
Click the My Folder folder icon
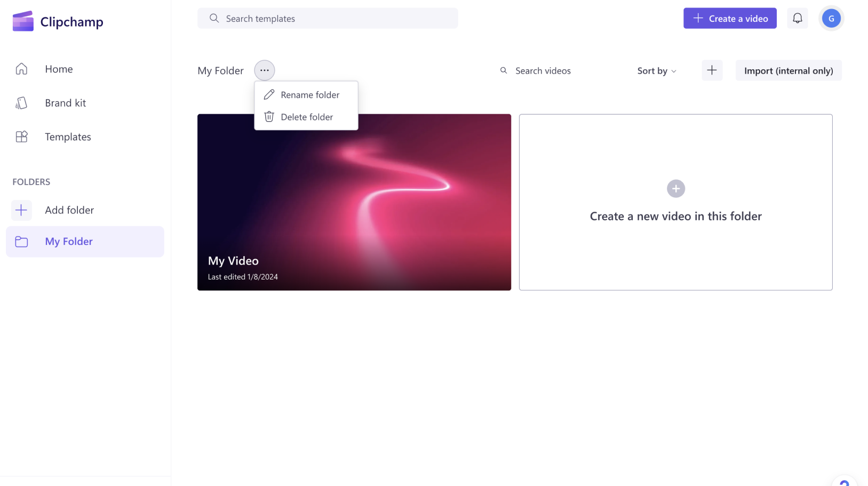pyautogui.click(x=21, y=242)
